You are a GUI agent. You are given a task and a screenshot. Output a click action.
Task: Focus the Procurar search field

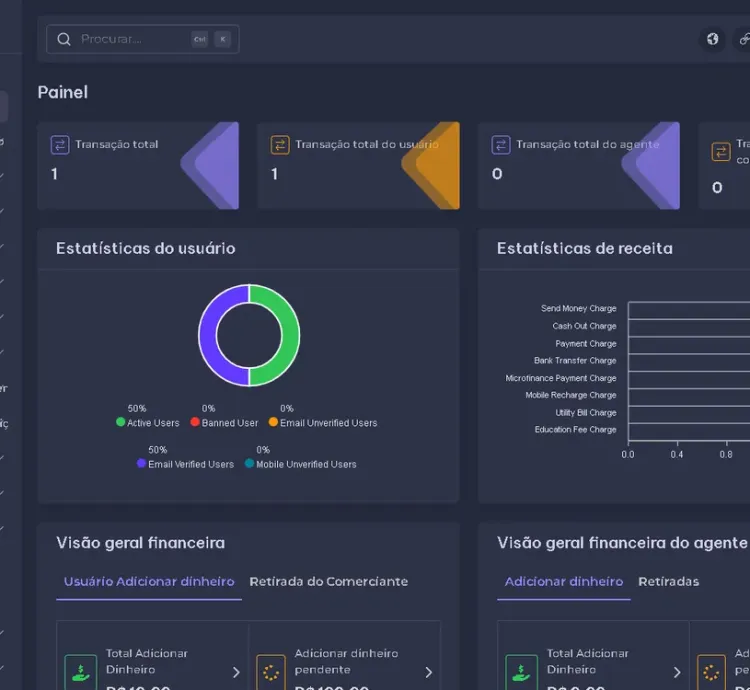[x=143, y=39]
